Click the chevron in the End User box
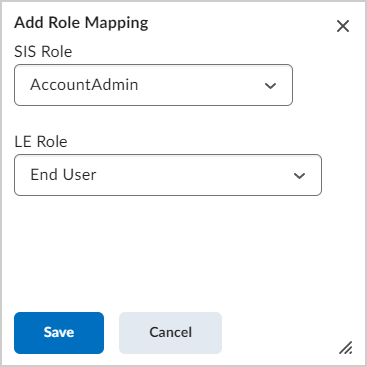 (x=299, y=176)
